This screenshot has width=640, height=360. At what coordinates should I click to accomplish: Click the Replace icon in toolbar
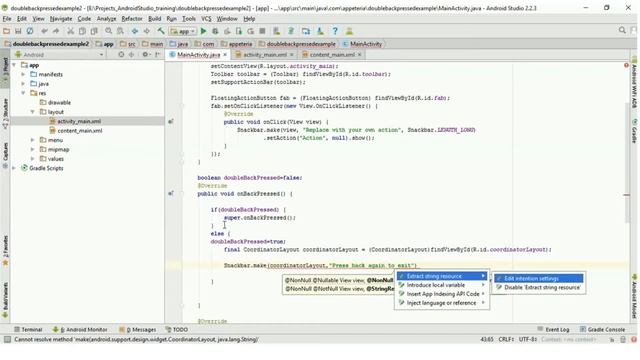coord(120,31)
